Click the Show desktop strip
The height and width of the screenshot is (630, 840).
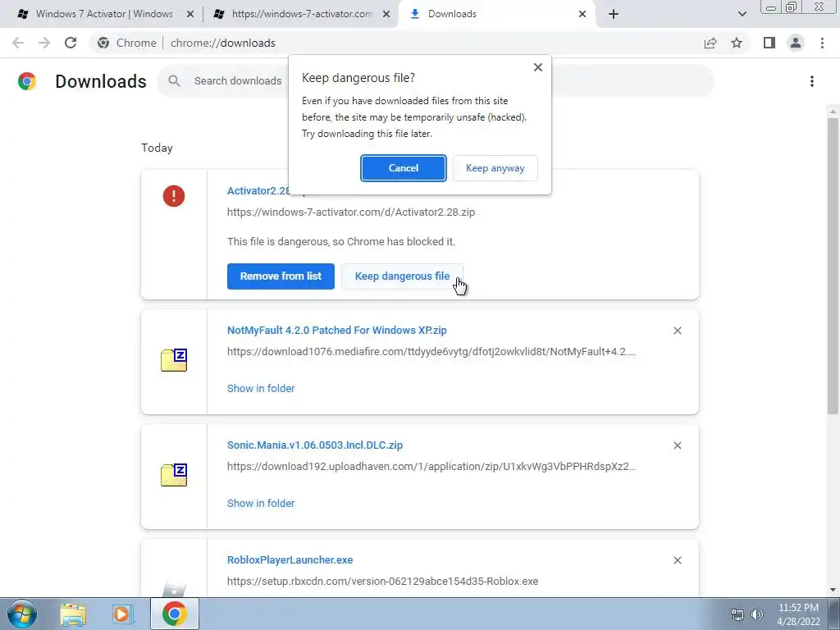[833, 614]
